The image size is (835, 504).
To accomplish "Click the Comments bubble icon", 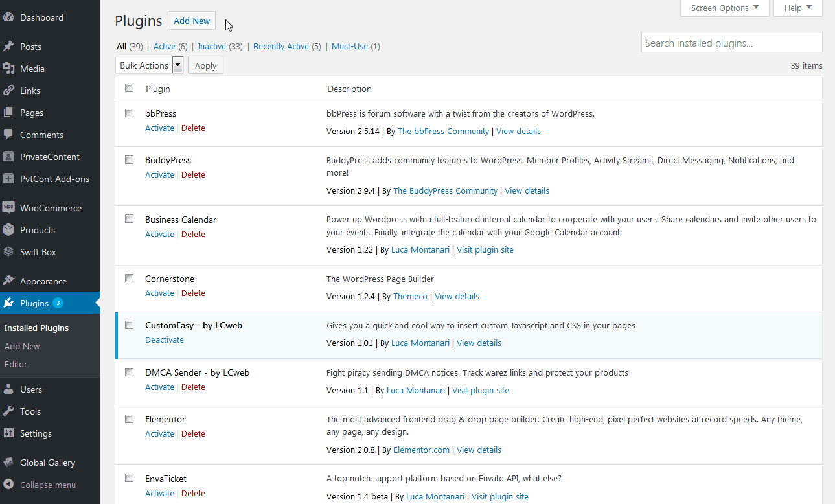I will click(8, 135).
